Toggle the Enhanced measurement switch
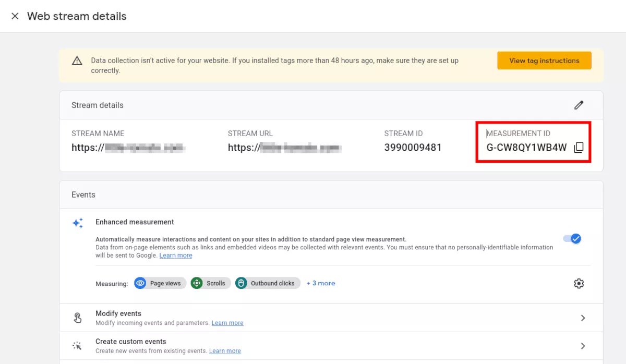 coord(572,239)
